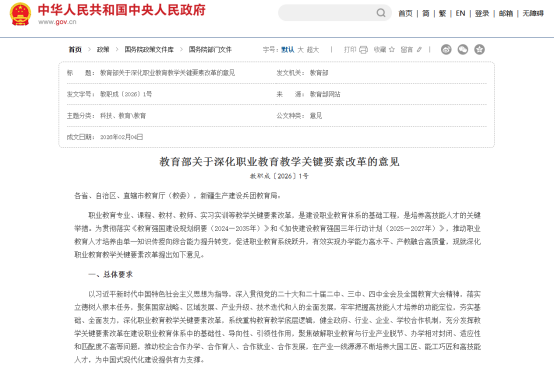Screen dimensions: 554x372
Task: Open 政策 in the breadcrumb
Action: click(x=103, y=49)
